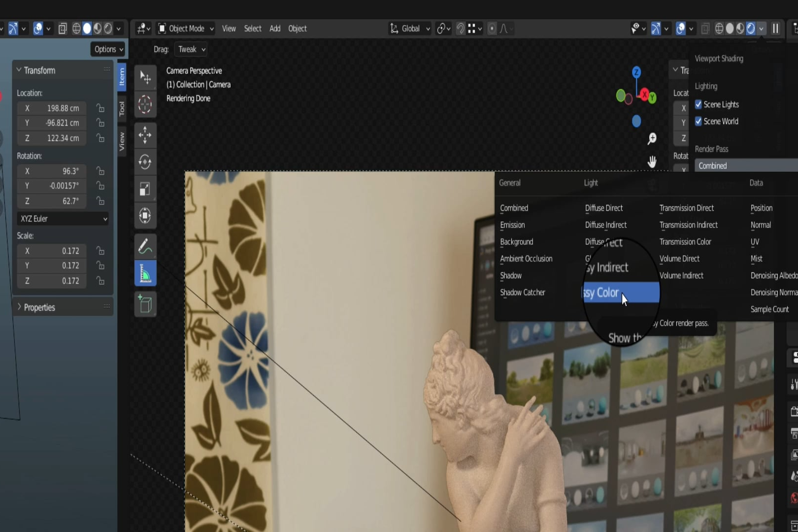Open the Options button popover
Screen dimensions: 798x532
[108, 49]
